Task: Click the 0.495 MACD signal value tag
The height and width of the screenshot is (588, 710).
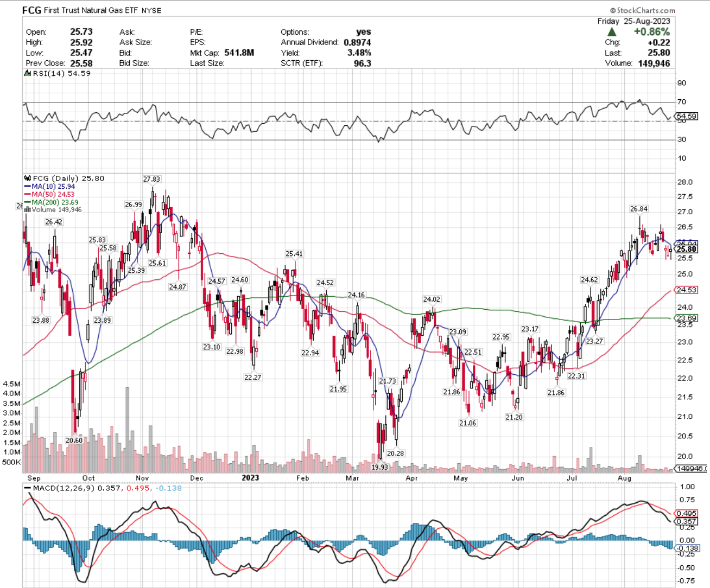Action: [x=687, y=513]
